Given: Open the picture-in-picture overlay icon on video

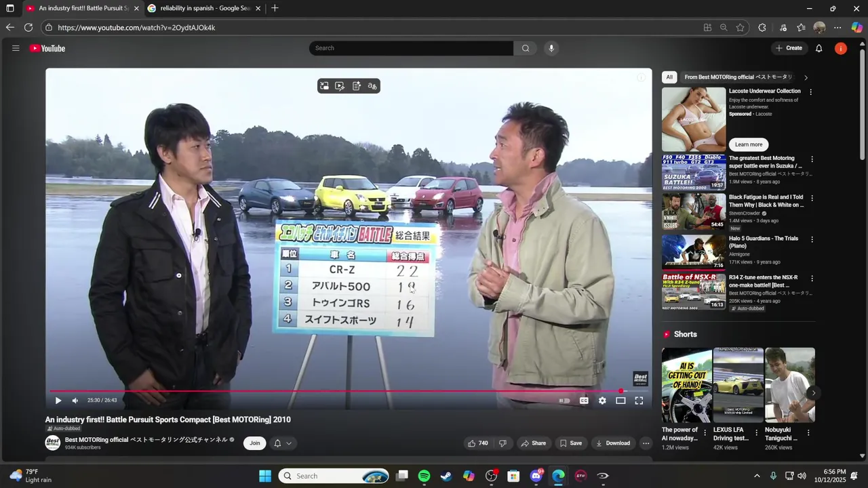Looking at the screenshot, I should coord(324,86).
